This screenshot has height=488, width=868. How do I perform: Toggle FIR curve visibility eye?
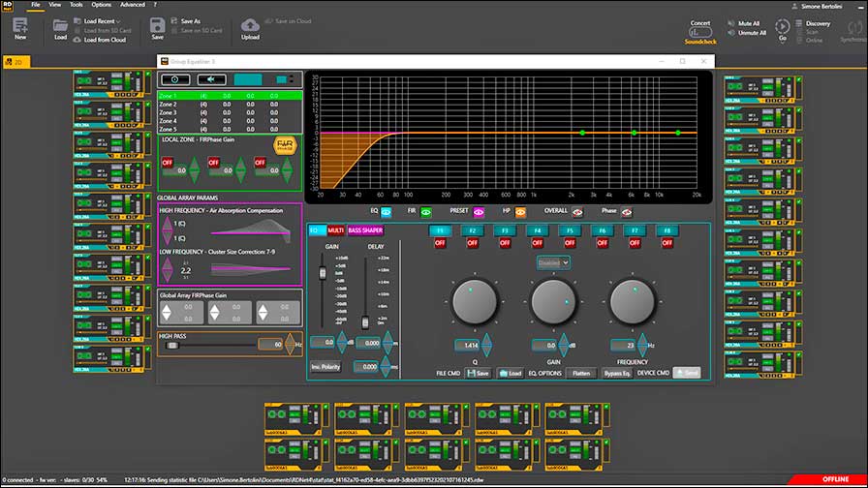point(425,212)
